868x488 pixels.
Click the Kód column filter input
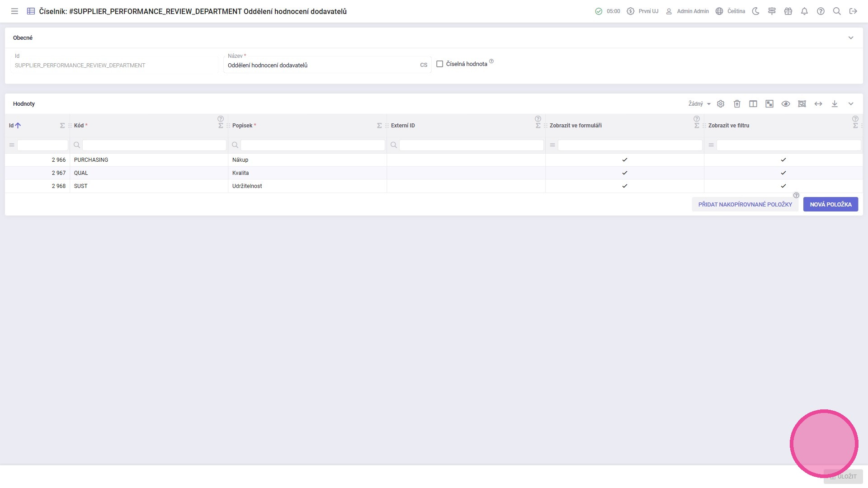pos(154,145)
